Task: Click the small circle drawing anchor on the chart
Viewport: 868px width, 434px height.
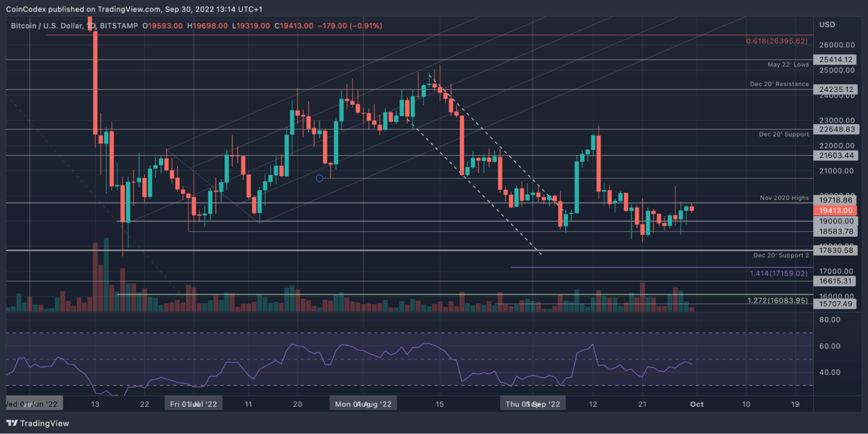Action: 320,179
